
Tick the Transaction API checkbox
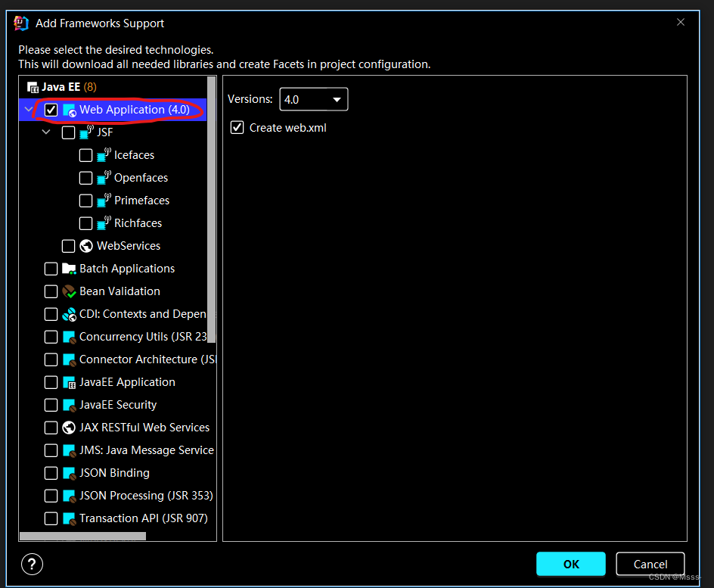(51, 519)
